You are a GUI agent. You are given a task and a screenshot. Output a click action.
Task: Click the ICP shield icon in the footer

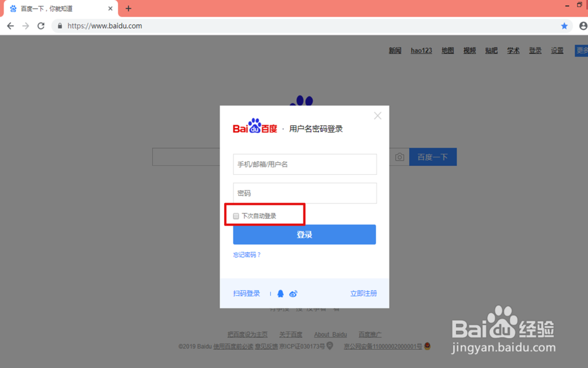pos(330,346)
